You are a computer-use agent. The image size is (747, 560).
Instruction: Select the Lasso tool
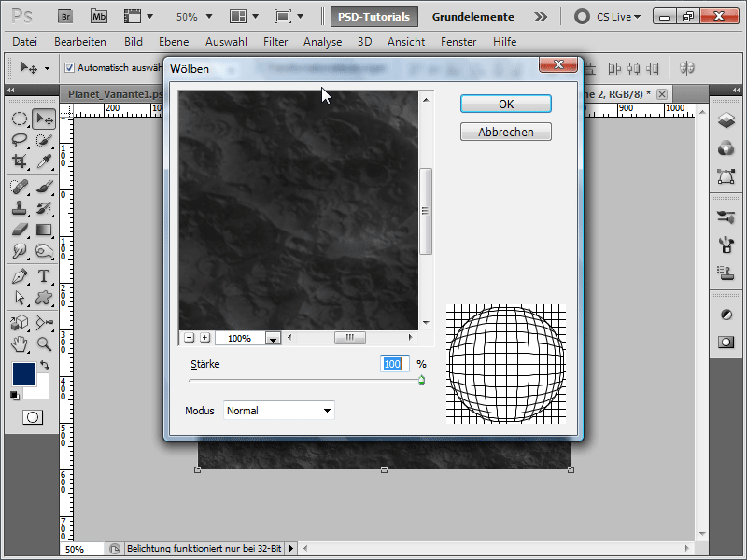pyautogui.click(x=19, y=140)
